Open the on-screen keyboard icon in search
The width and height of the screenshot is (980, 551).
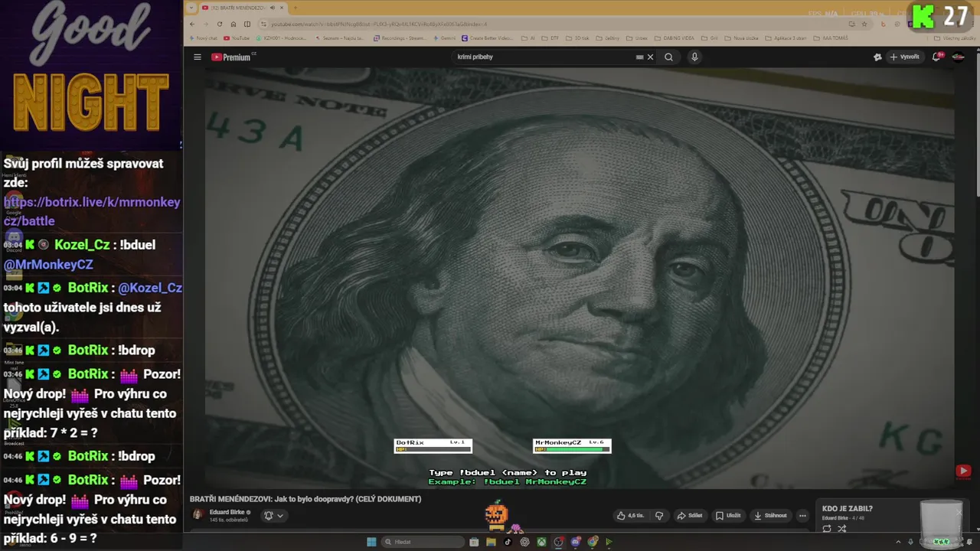[639, 57]
